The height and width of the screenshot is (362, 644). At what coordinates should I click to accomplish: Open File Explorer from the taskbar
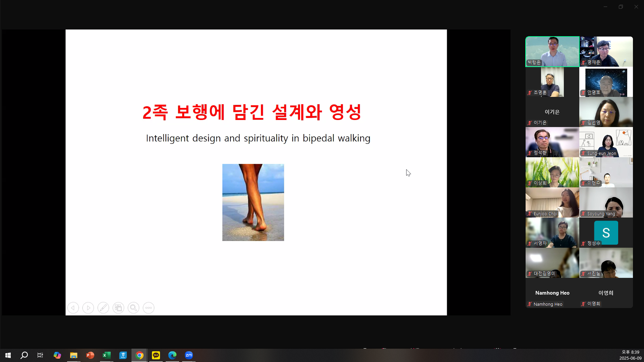click(73, 355)
